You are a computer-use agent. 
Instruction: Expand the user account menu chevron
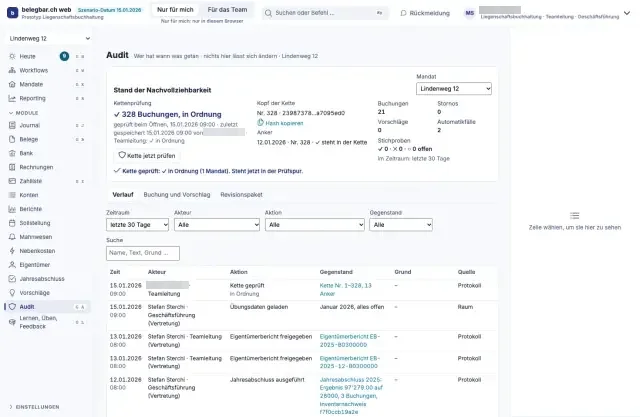point(627,13)
